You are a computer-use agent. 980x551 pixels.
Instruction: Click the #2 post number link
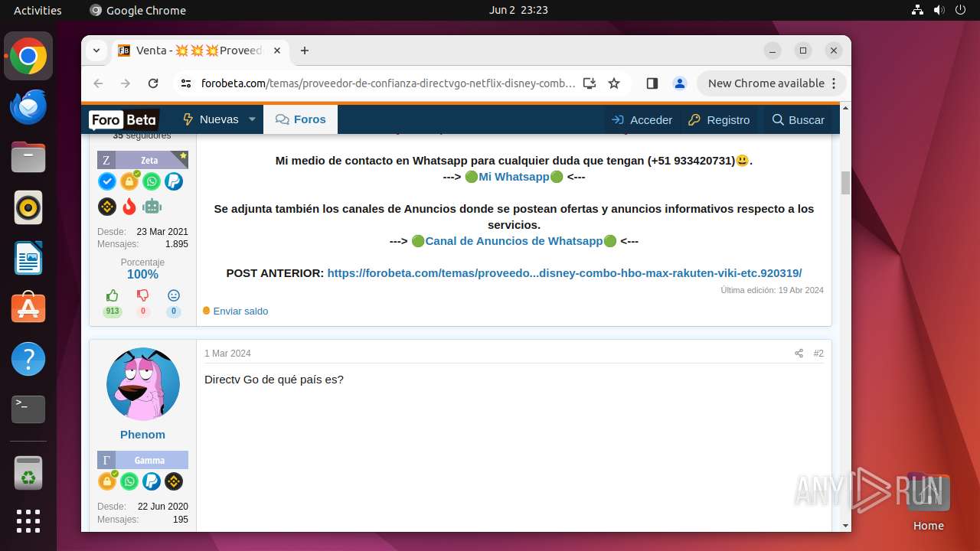click(818, 354)
